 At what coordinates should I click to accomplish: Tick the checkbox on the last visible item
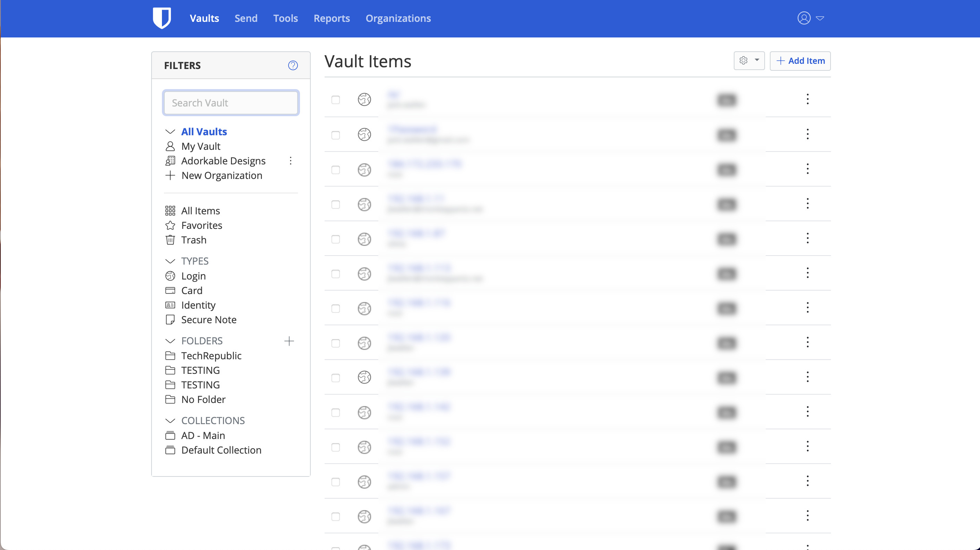click(x=336, y=516)
